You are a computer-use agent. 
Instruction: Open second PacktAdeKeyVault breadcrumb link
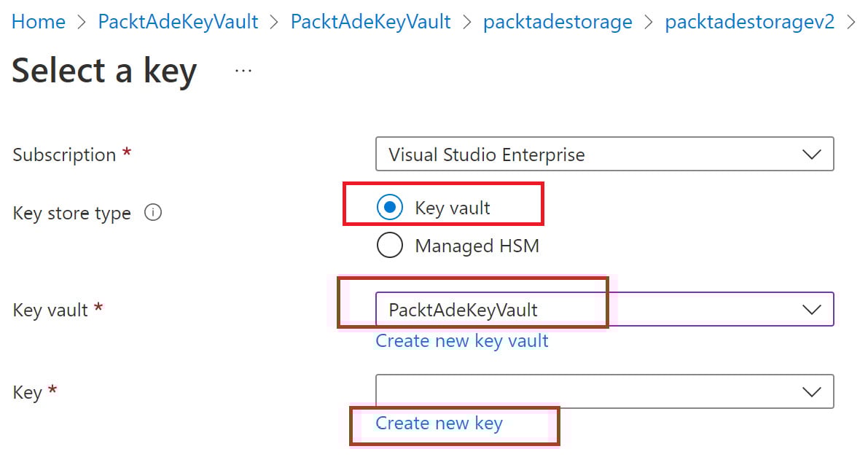pos(370,22)
